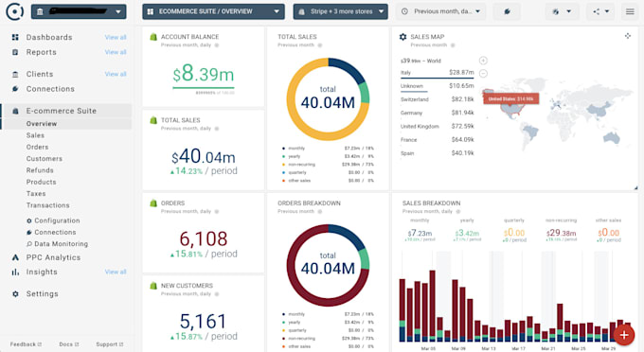Select Products in E-commerce menu
Image resolution: width=644 pixels, height=352 pixels.
click(41, 183)
